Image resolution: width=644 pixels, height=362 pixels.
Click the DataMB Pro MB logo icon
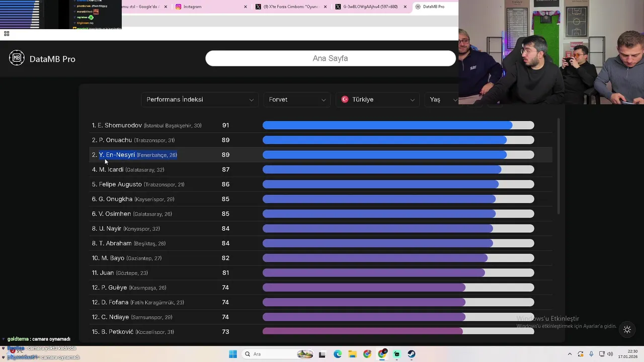pyautogui.click(x=17, y=58)
